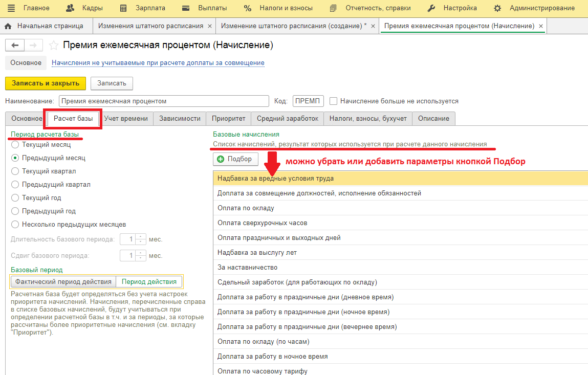
Task: Select the Текущий месяц radio option
Action: 15,145
